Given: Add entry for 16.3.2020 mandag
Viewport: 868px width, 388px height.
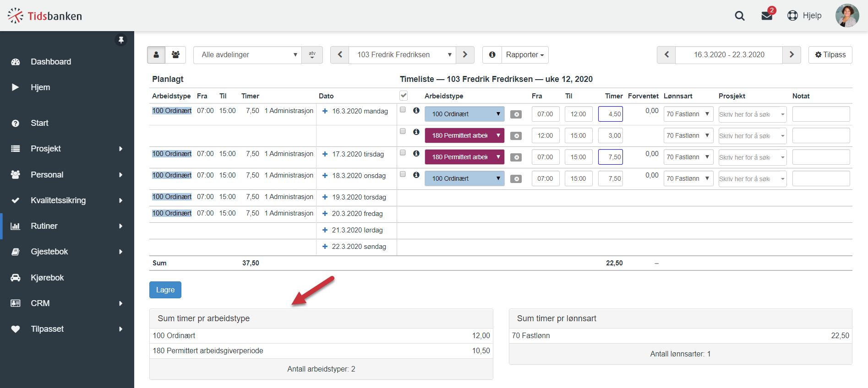Looking at the screenshot, I should [325, 111].
